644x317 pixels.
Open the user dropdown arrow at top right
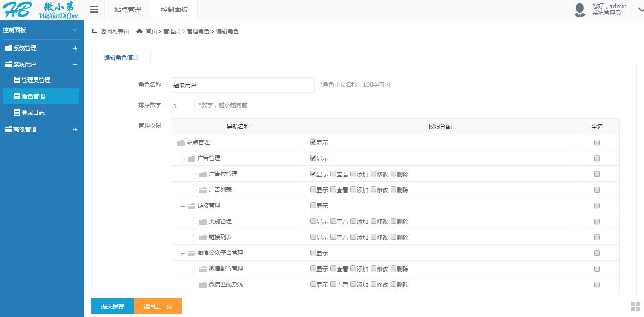(x=641, y=9)
